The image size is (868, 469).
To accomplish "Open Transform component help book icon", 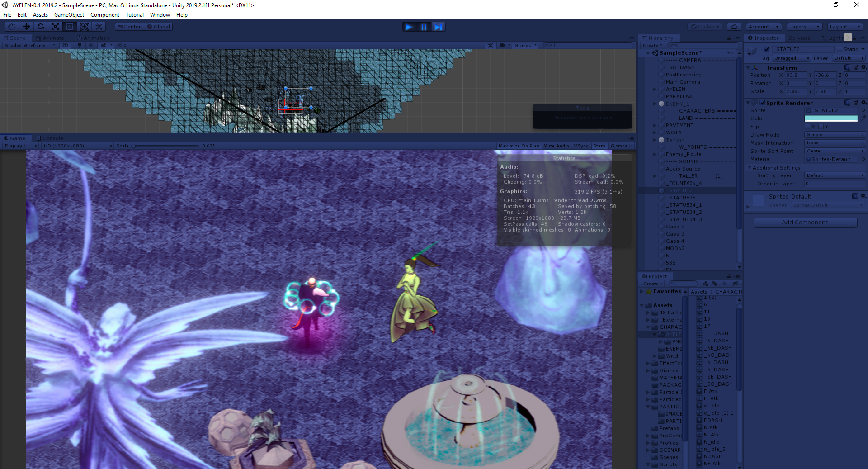I will tap(848, 67).
